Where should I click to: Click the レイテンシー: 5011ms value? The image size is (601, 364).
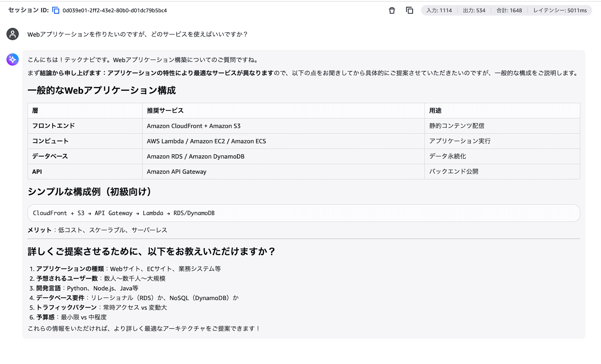(560, 11)
